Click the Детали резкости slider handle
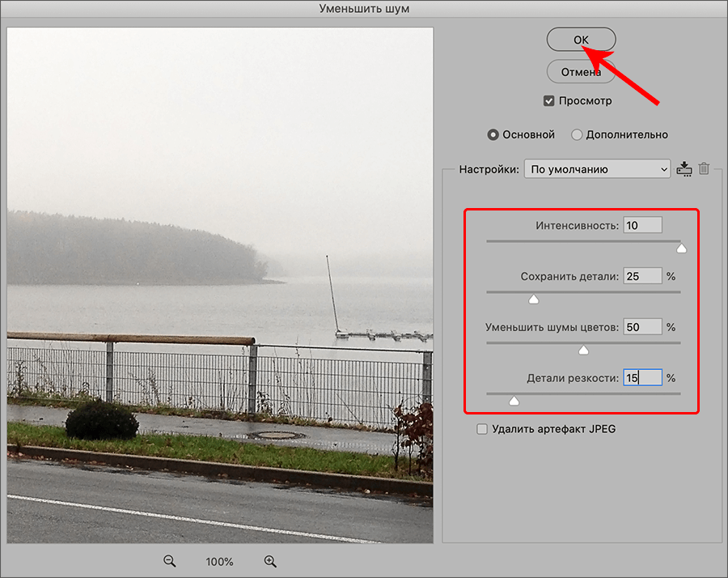 [513, 401]
